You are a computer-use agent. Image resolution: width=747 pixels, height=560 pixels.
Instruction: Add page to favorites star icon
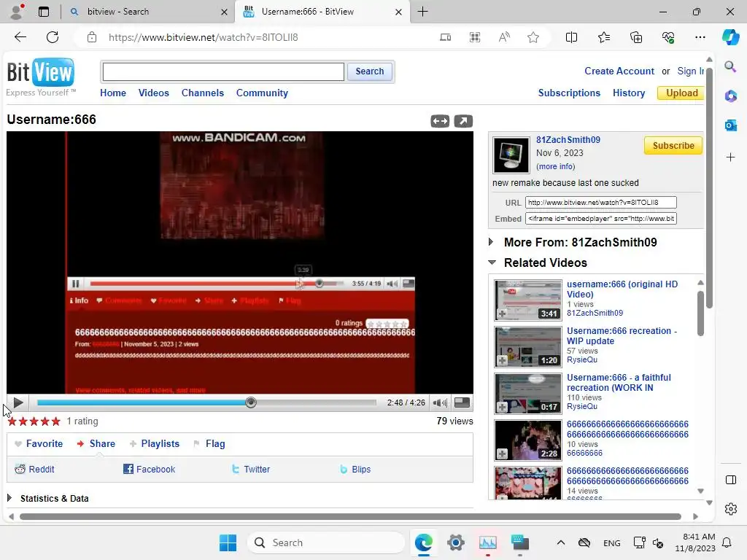533,37
